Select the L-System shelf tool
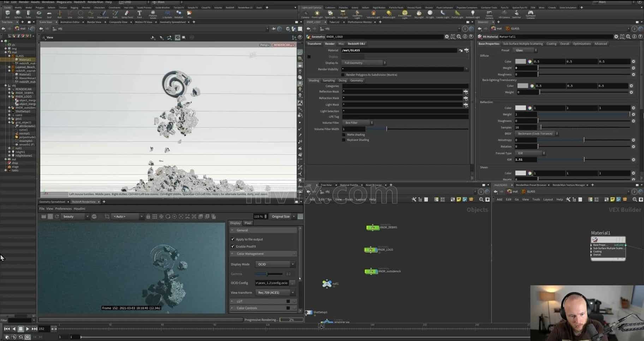 [x=167, y=14]
